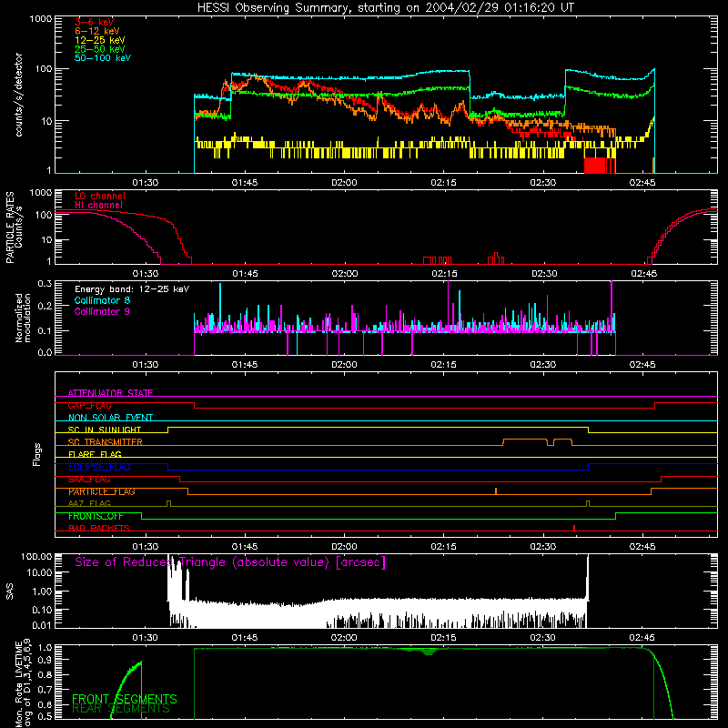Click the Flags axis label
This screenshot has width=728, height=728.
point(37,454)
